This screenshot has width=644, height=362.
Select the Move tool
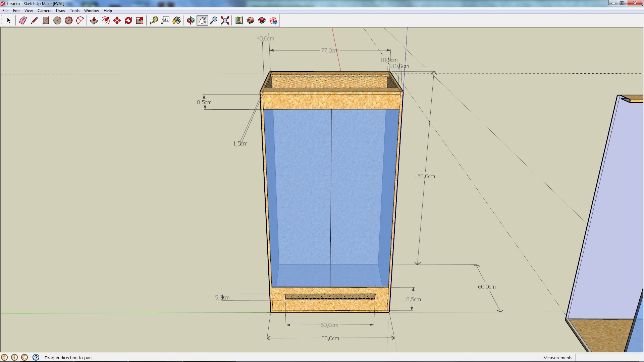point(117,21)
